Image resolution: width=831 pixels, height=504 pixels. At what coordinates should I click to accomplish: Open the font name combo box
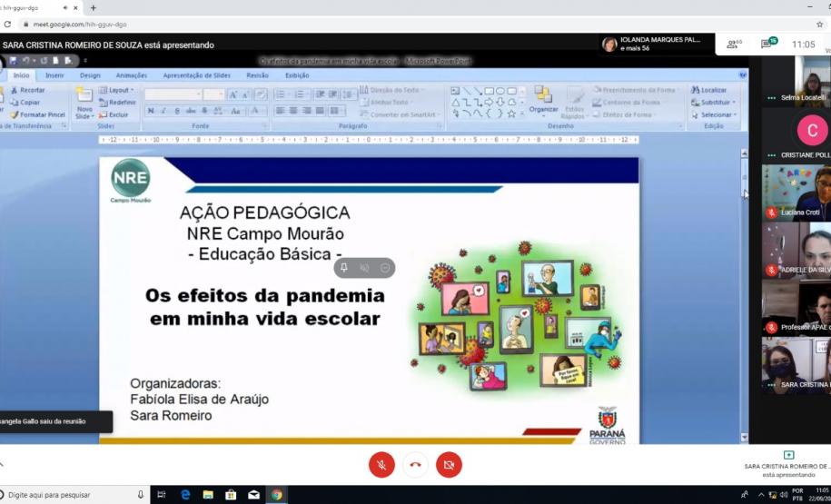pos(173,94)
